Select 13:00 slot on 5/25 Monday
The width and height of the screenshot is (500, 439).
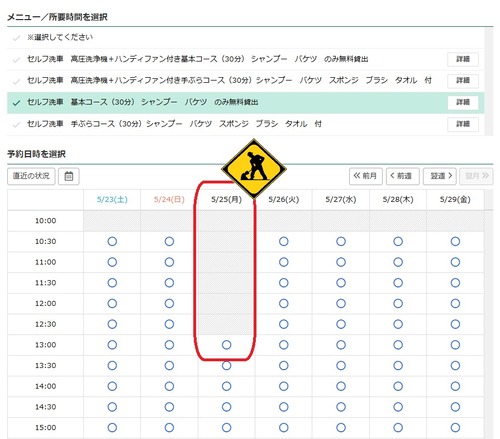226,345
